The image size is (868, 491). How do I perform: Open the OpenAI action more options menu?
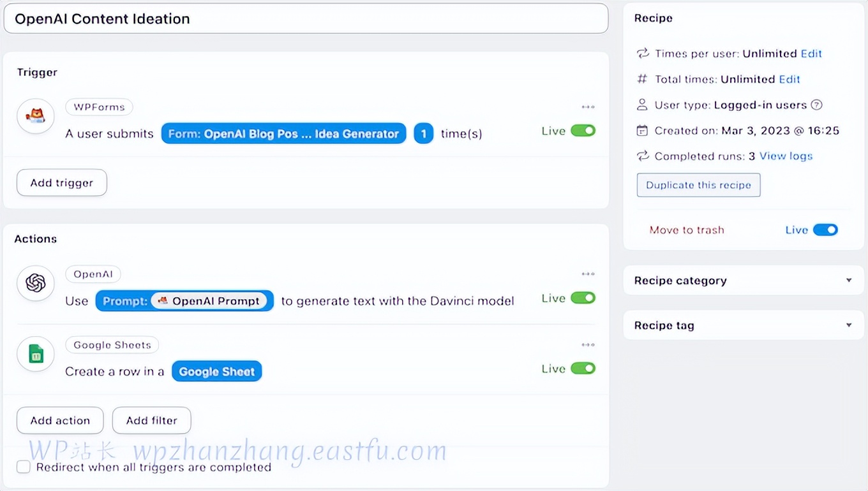588,274
